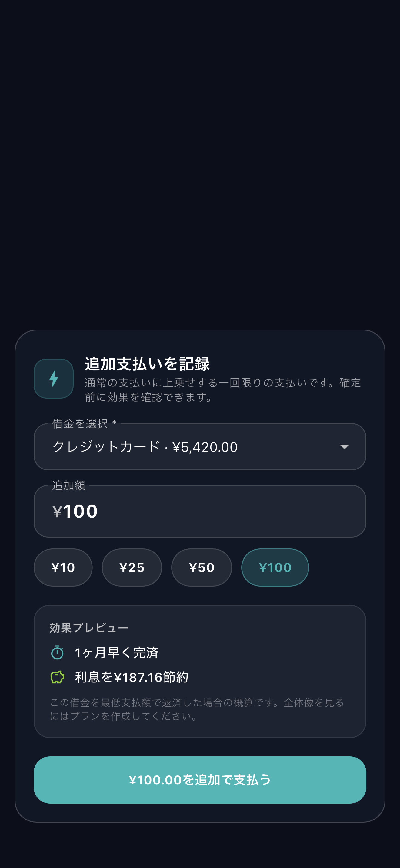This screenshot has width=400, height=868.
Task: Click the lightning bolt icon in header
Action: click(x=54, y=378)
